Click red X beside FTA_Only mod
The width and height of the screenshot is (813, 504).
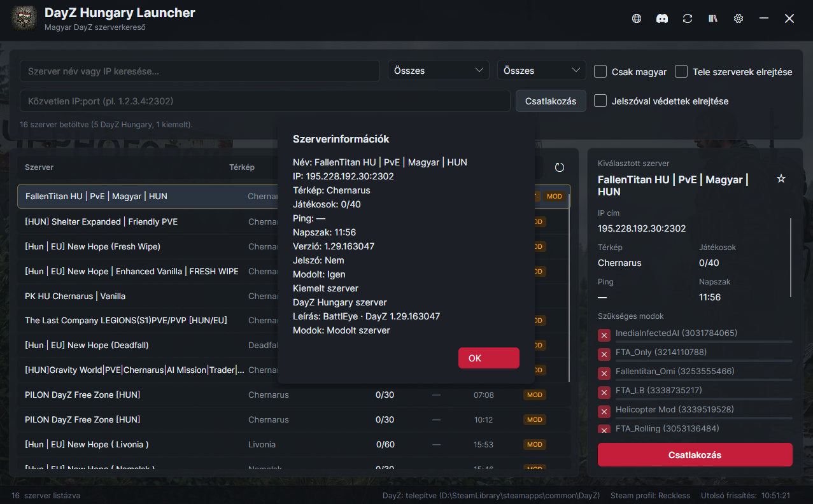coord(604,354)
